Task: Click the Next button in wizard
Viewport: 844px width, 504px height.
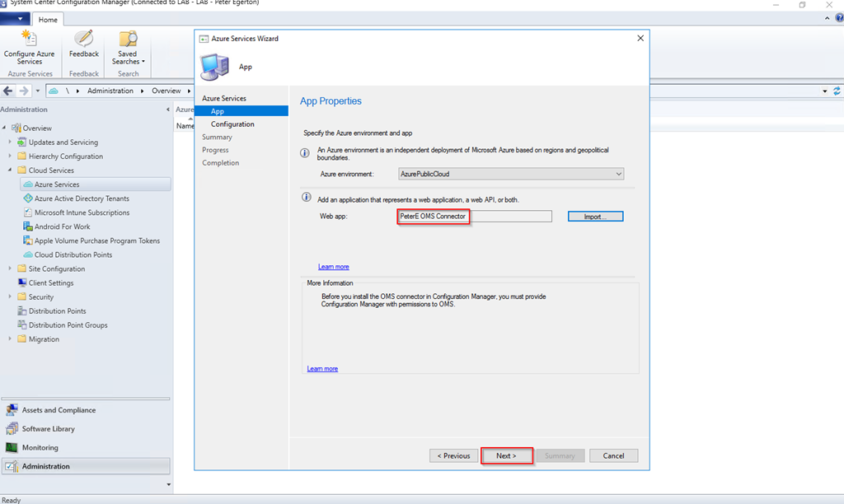Action: coord(506,455)
